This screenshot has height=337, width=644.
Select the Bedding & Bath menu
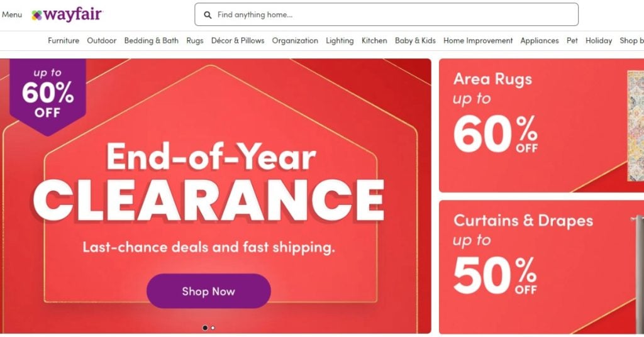tap(151, 41)
